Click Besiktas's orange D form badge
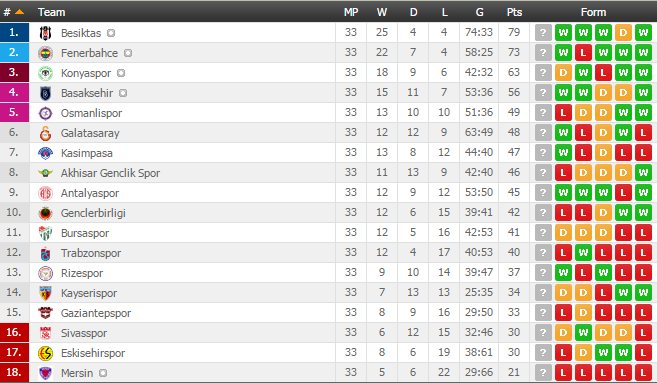 click(623, 33)
